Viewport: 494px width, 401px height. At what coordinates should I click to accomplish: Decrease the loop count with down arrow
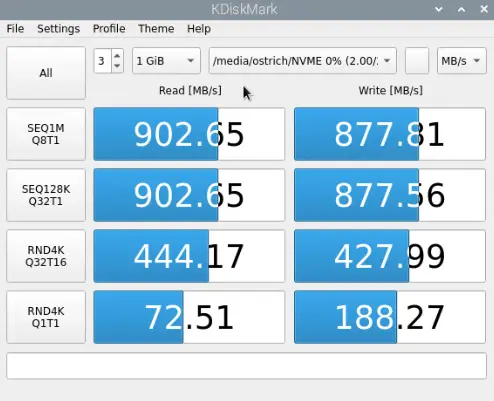(117, 66)
